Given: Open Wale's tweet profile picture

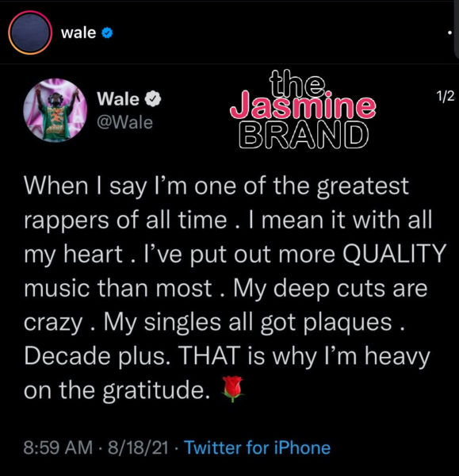Looking at the screenshot, I should [55, 110].
